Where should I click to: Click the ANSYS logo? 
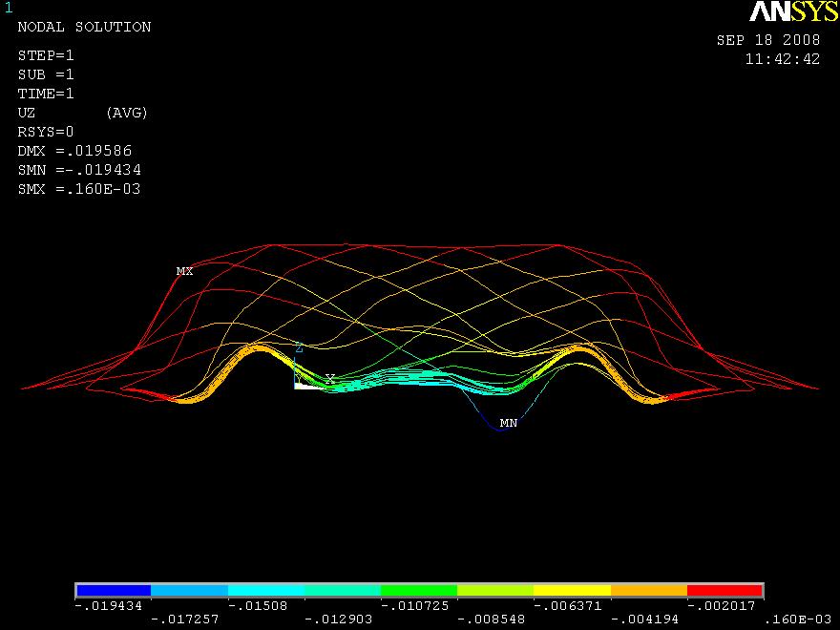pos(793,11)
